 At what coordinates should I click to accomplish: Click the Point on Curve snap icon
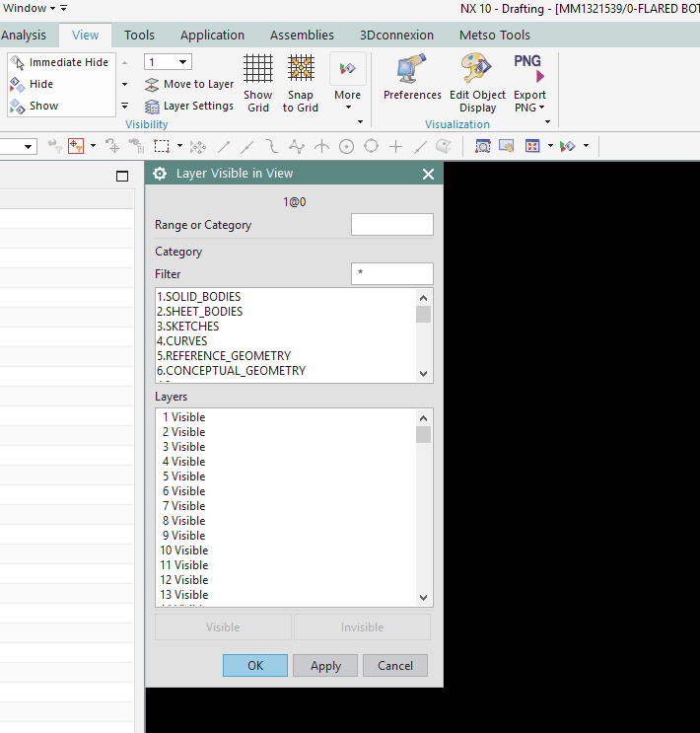coord(421,147)
